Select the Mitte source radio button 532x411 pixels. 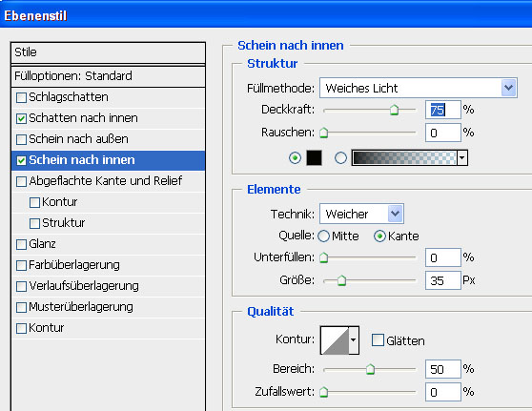point(323,236)
